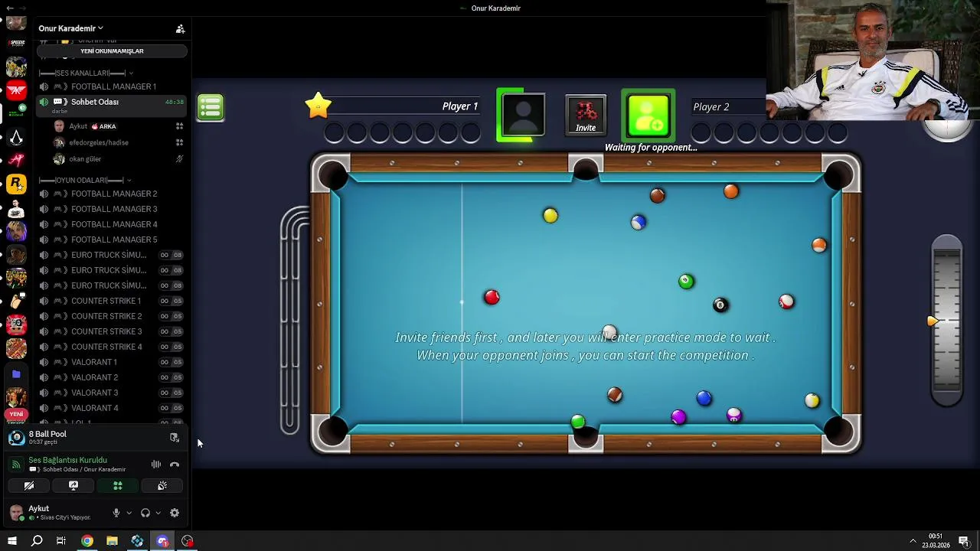The image size is (980, 551).
Task: Join FOOTBALL MANAGER 2 voice channel
Action: [x=112, y=194]
